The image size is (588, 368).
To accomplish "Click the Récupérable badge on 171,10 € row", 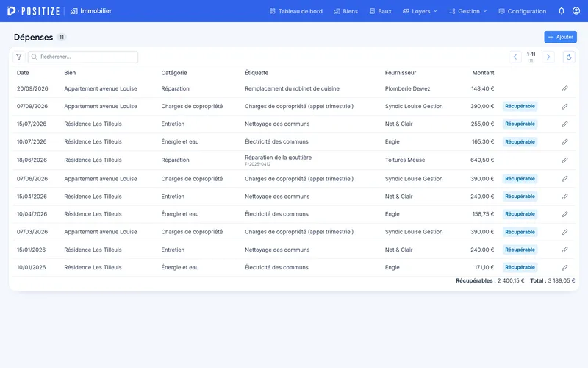I will click(520, 267).
